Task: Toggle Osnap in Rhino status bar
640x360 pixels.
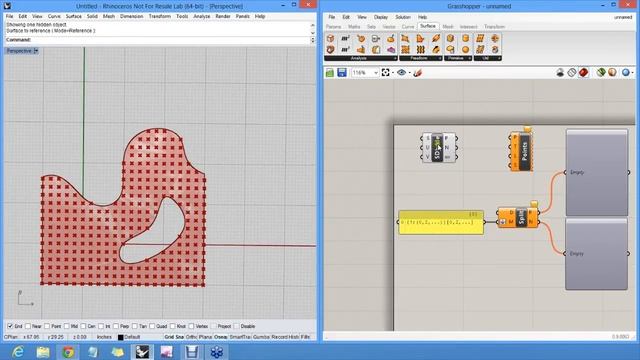Action: point(220,337)
